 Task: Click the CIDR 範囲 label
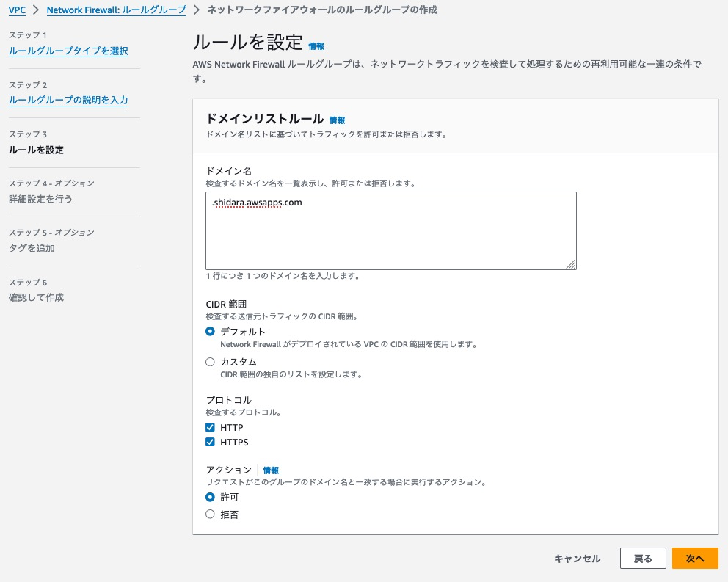pyautogui.click(x=226, y=305)
